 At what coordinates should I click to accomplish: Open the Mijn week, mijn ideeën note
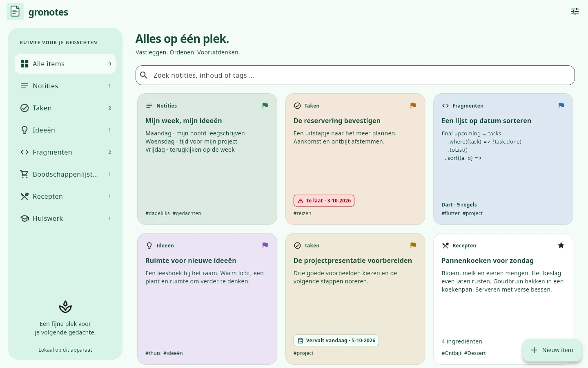[x=207, y=159]
